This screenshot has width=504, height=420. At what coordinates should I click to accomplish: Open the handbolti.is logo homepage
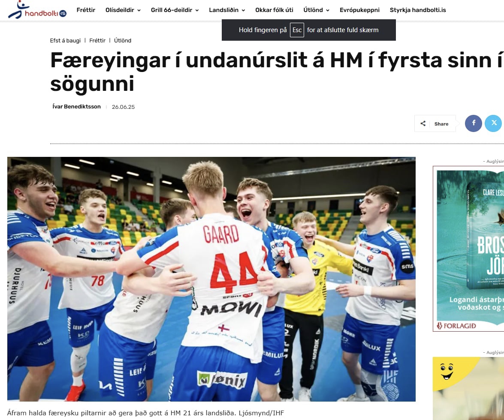37,9
